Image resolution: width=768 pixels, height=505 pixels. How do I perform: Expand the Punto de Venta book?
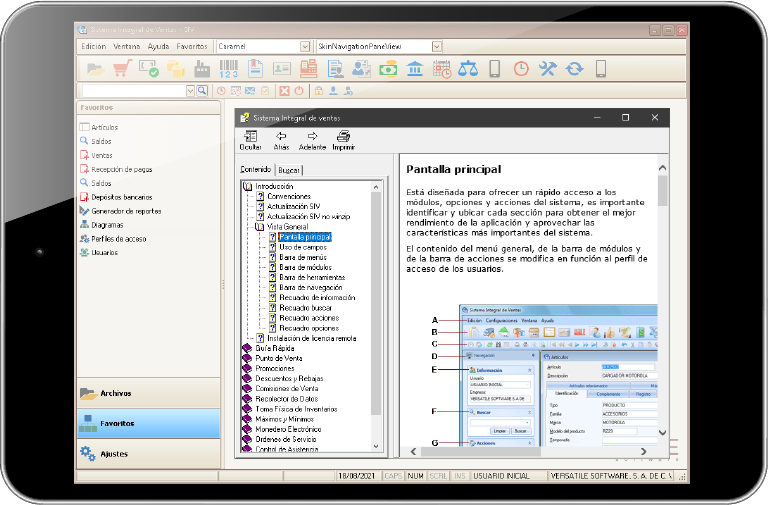pos(247,358)
